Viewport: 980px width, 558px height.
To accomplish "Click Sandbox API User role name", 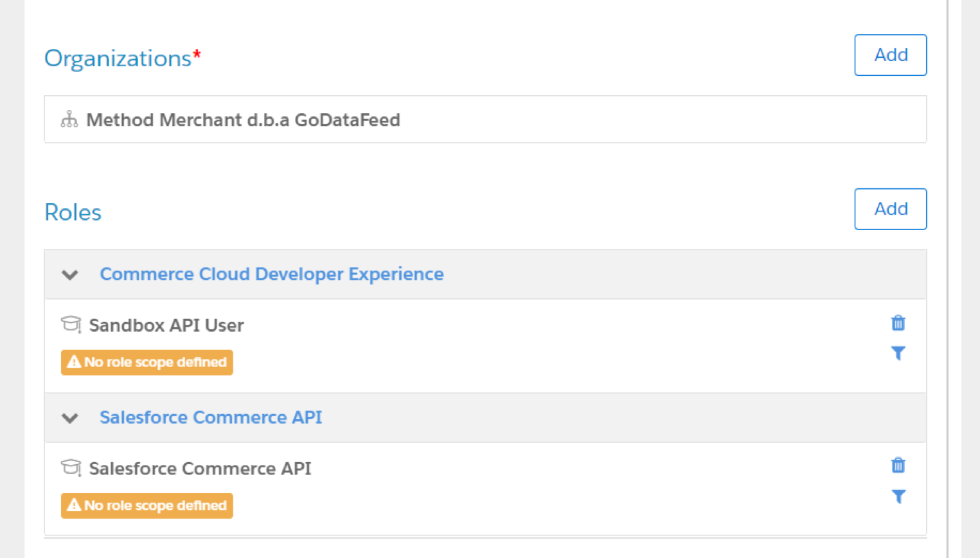I will [x=166, y=325].
